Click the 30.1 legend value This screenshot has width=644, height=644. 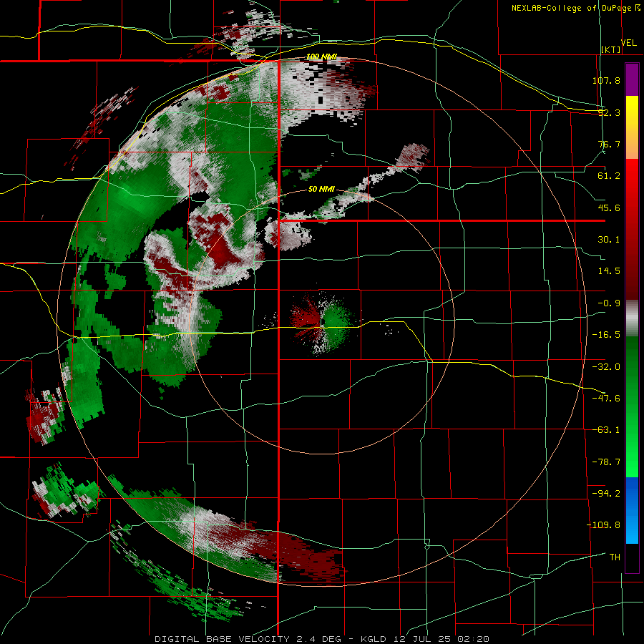(x=609, y=240)
